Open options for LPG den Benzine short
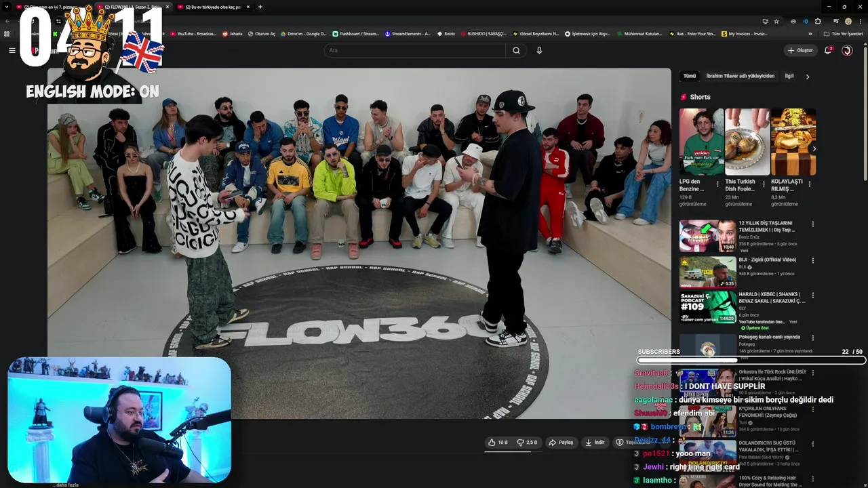Image resolution: width=868 pixels, height=488 pixels. coord(719,184)
